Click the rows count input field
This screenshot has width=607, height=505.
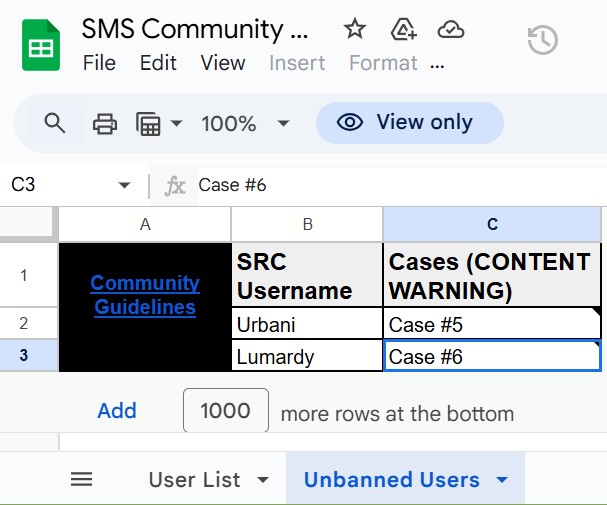[x=226, y=411]
